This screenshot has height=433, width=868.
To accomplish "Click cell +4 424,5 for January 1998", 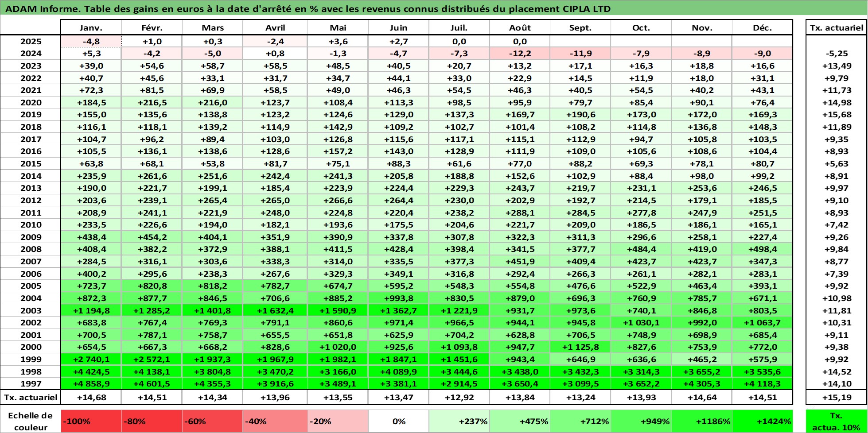I will click(x=91, y=372).
